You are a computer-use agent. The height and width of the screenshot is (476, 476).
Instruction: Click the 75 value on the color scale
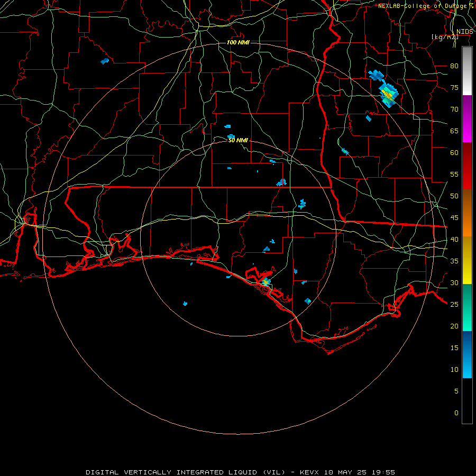454,87
